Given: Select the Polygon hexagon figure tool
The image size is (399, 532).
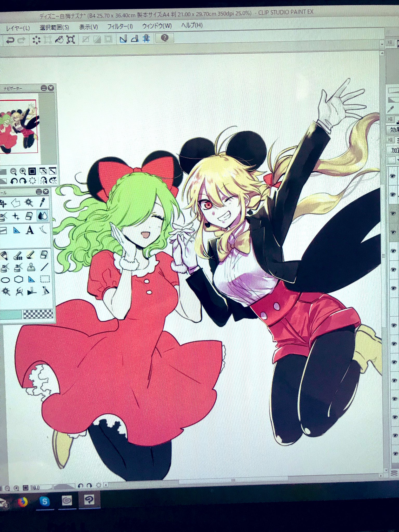Looking at the screenshot, I should pyautogui.click(x=19, y=280).
